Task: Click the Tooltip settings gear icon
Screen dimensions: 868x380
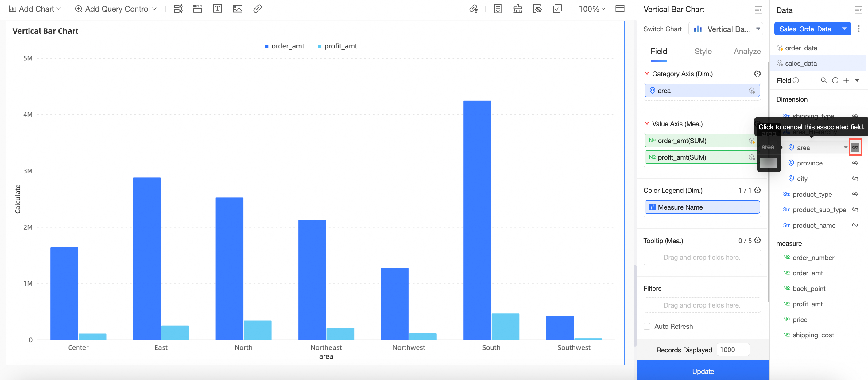Action: pos(757,241)
